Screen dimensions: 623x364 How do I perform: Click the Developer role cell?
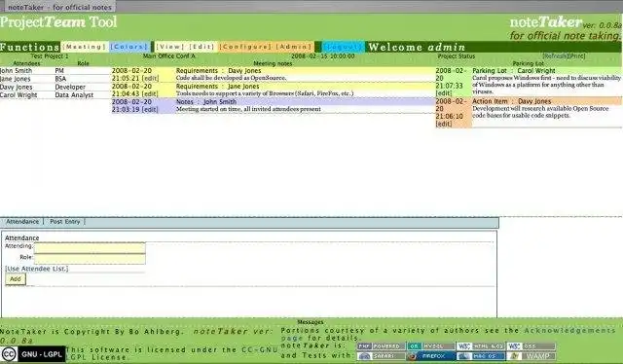click(x=70, y=87)
